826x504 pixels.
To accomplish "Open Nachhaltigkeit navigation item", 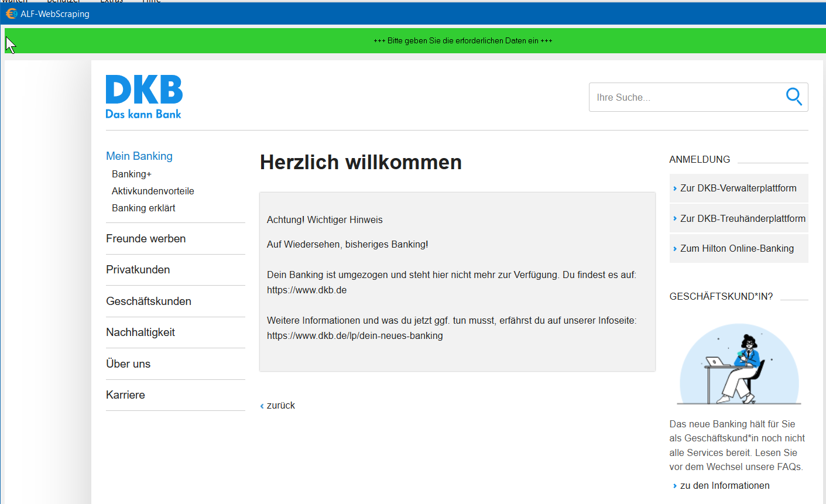I will coord(140,332).
